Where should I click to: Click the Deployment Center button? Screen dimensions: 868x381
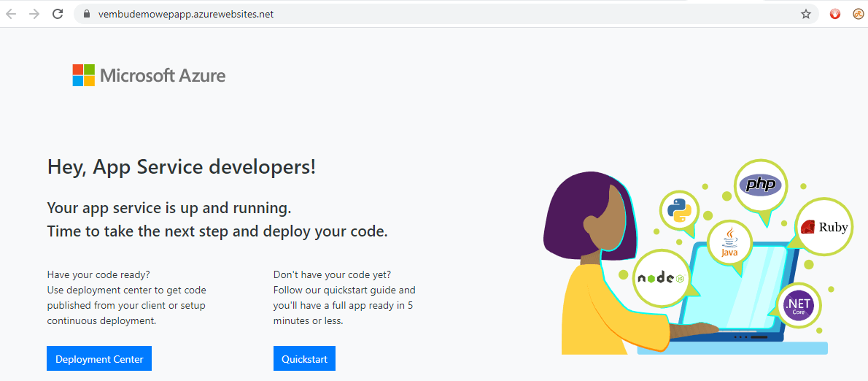[99, 359]
